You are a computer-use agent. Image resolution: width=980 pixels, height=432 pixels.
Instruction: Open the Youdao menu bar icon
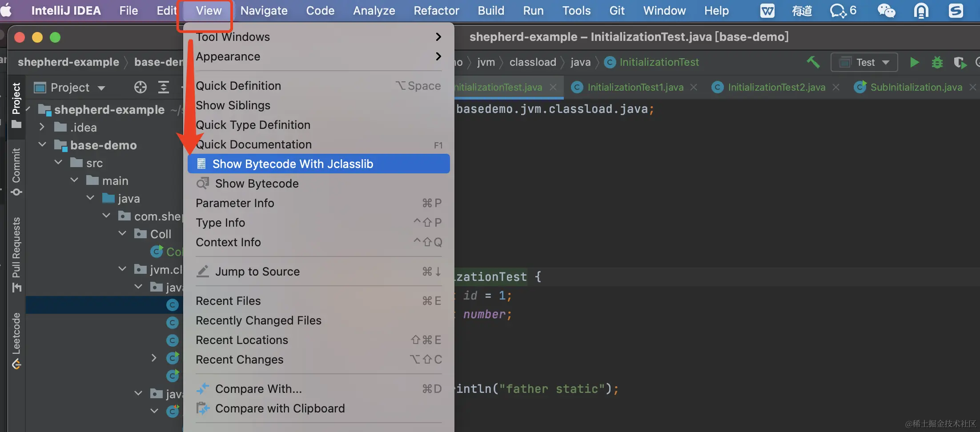[802, 10]
